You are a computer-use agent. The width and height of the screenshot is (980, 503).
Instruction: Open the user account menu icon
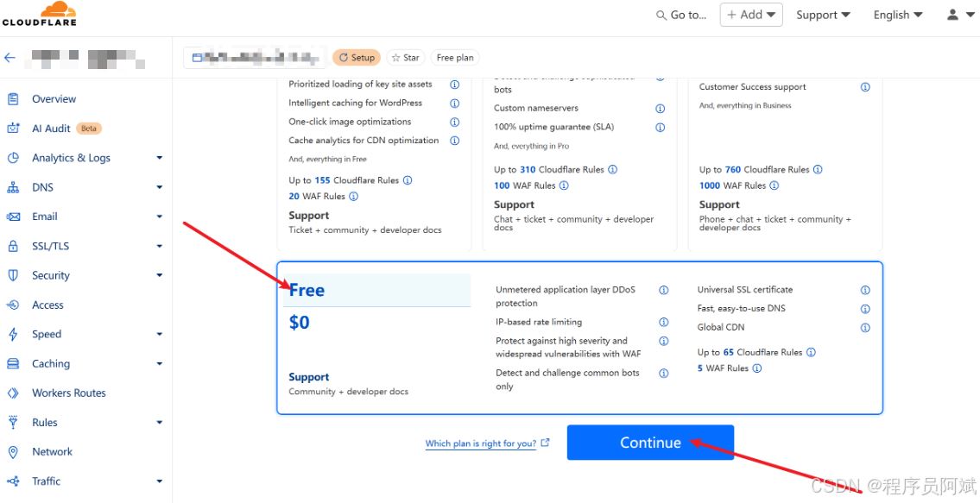click(x=952, y=15)
